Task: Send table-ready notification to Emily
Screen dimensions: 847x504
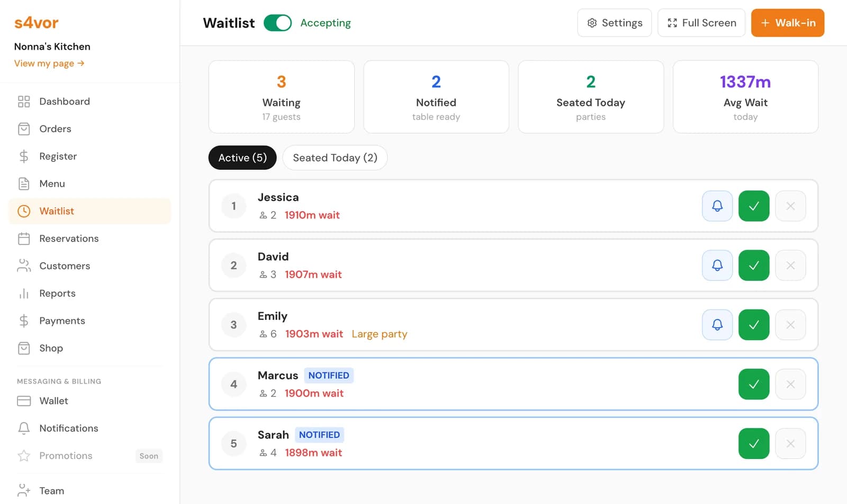Action: (717, 325)
